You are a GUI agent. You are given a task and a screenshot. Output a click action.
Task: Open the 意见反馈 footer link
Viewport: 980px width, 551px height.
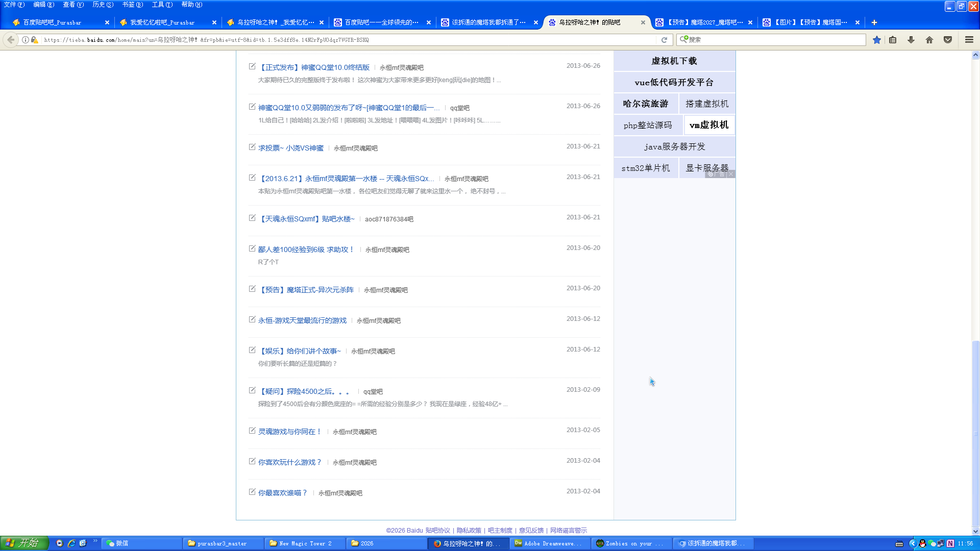531,531
